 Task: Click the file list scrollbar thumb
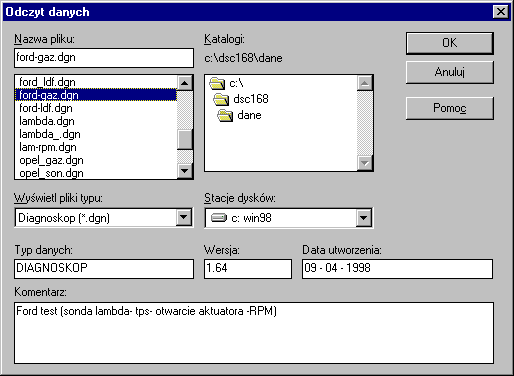(185, 139)
